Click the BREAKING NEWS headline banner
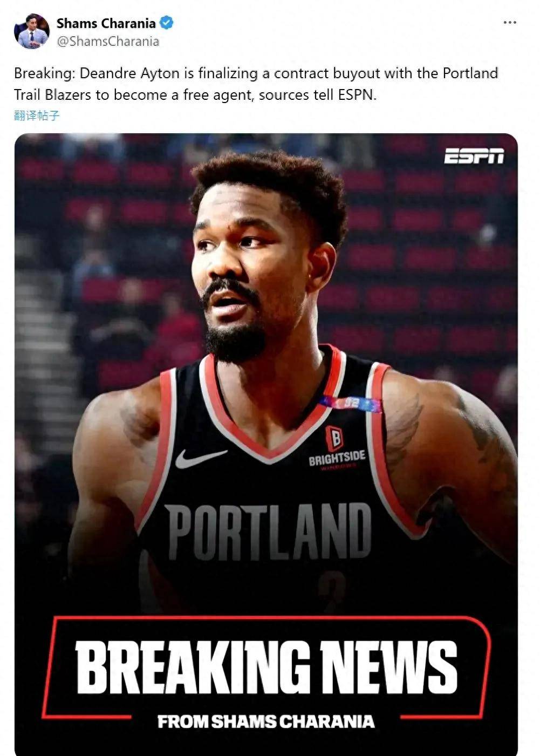This screenshot has height=756, width=540. point(266,667)
